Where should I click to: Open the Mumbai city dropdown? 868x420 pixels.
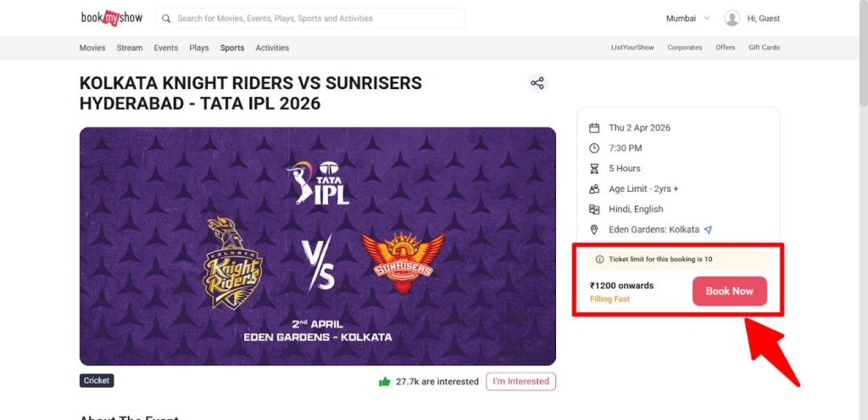686,18
